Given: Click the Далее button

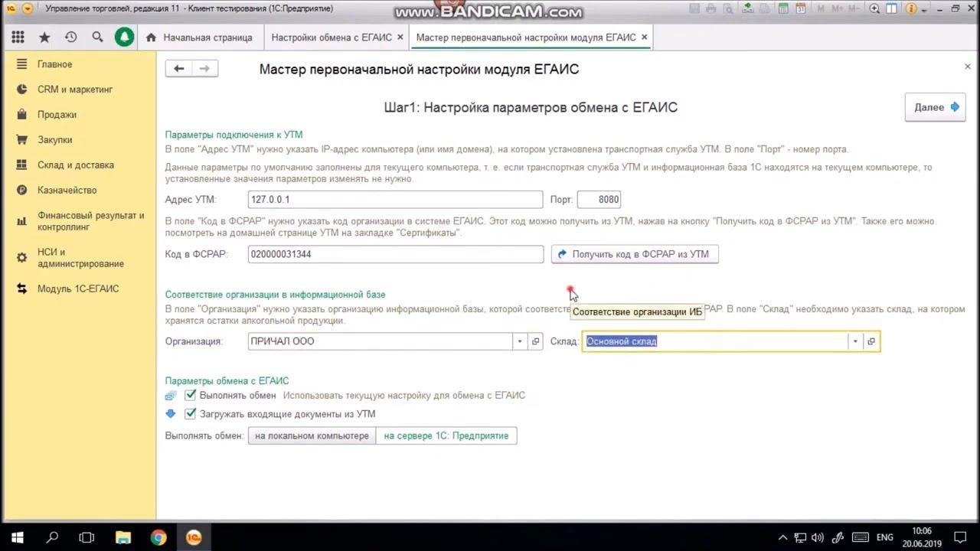Looking at the screenshot, I should click(x=935, y=107).
